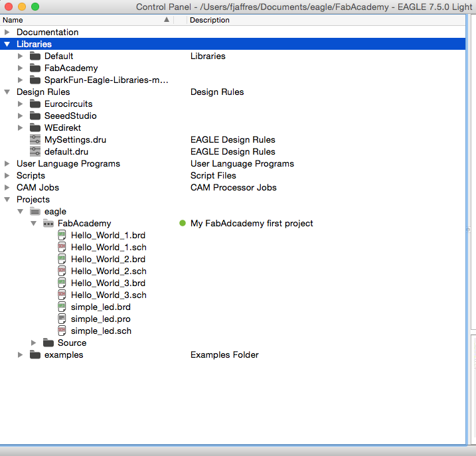Click the FabAcademy project folder icon under eagle

(48, 224)
